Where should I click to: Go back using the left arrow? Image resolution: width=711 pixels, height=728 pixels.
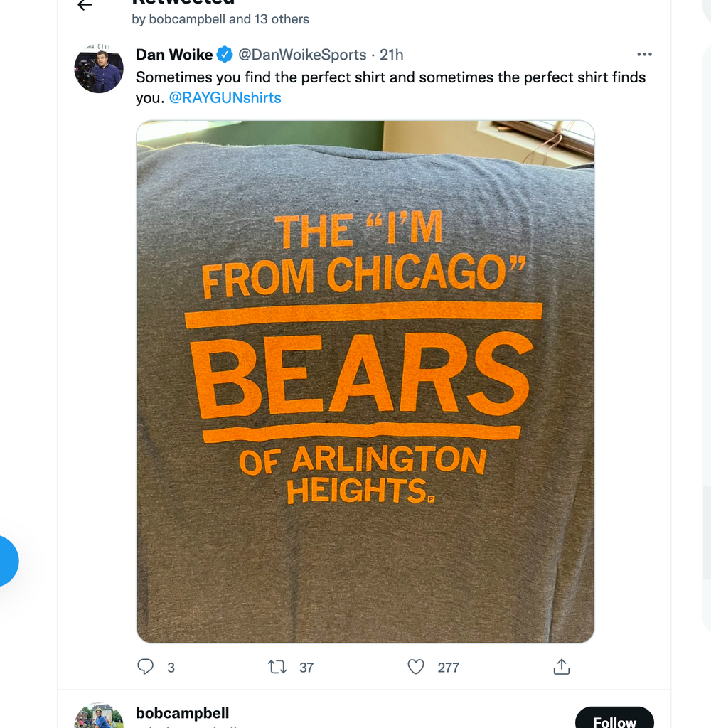point(85,6)
